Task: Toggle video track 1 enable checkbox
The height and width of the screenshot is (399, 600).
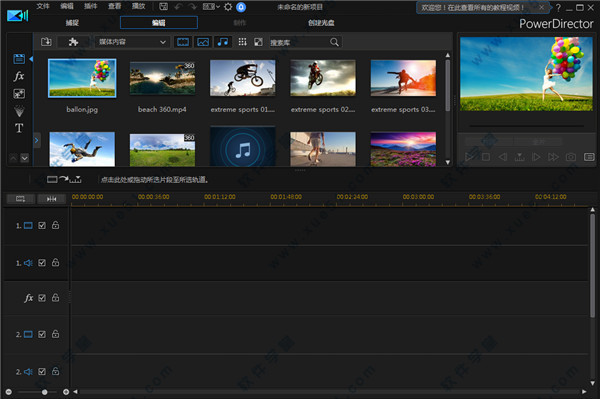Action: pos(42,225)
